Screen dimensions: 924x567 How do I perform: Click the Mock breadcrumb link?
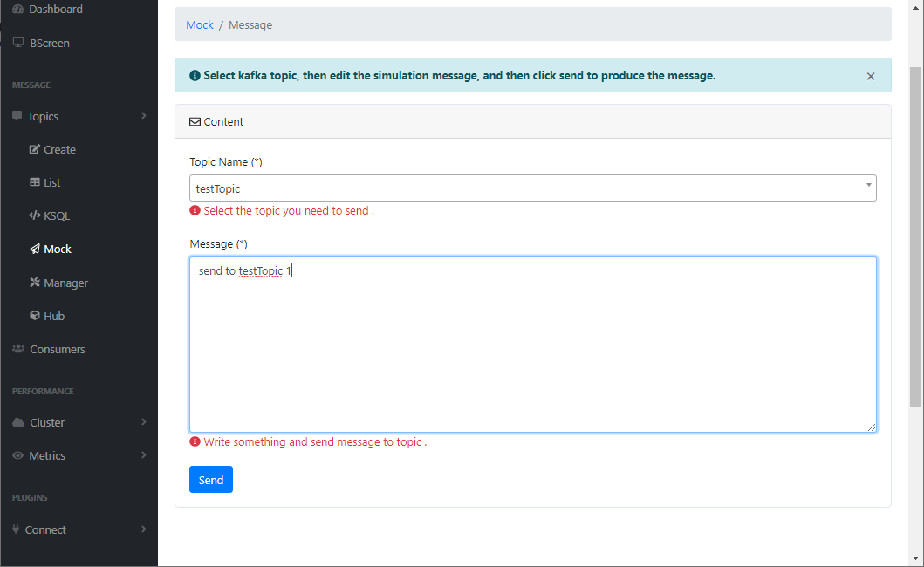200,24
